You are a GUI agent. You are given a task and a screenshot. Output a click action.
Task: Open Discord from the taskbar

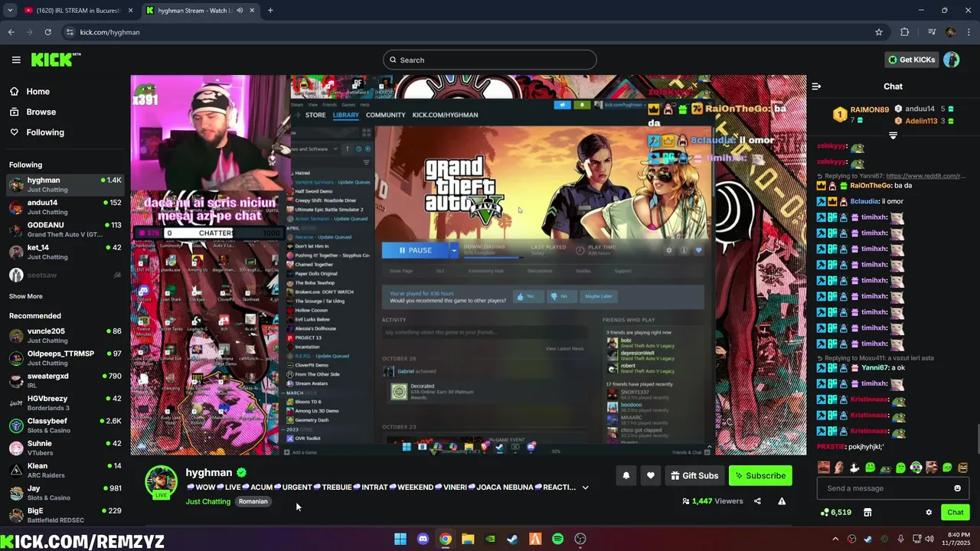[x=423, y=539]
